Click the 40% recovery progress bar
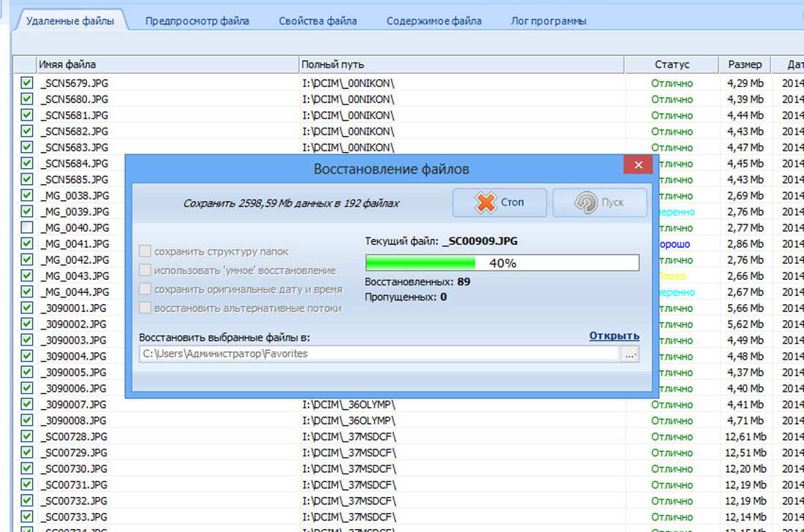The height and width of the screenshot is (532, 804). 501,263
